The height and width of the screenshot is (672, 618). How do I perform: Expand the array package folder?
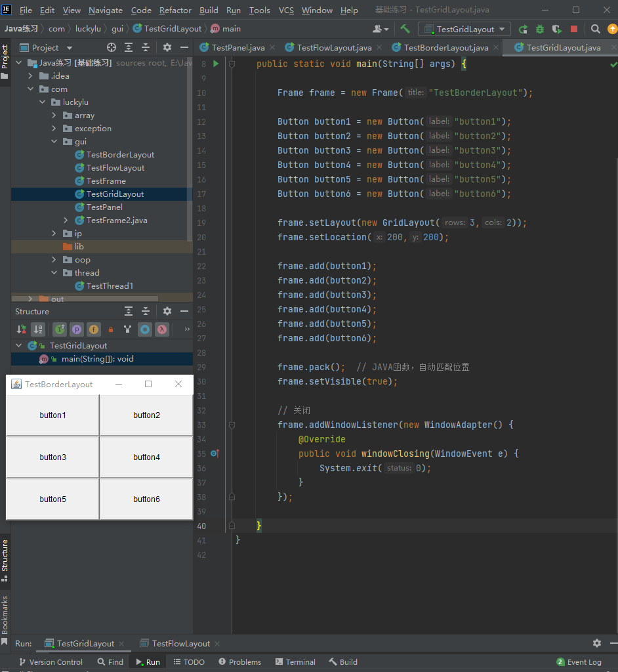(54, 115)
